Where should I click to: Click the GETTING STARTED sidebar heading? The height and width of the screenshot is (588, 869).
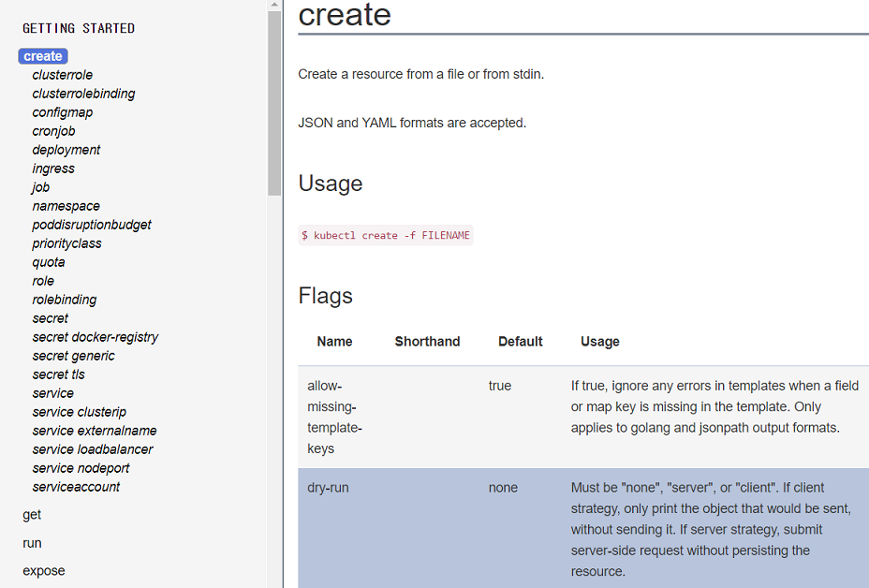79,28
